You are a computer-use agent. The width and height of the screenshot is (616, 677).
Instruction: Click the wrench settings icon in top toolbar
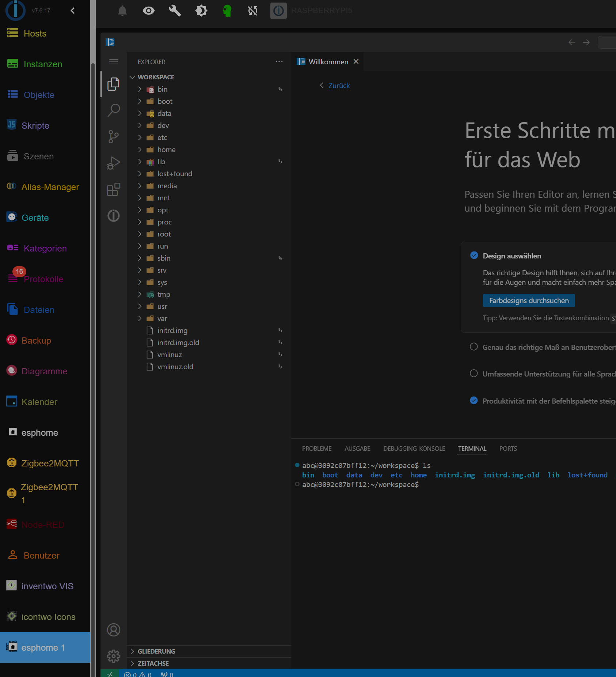(175, 11)
